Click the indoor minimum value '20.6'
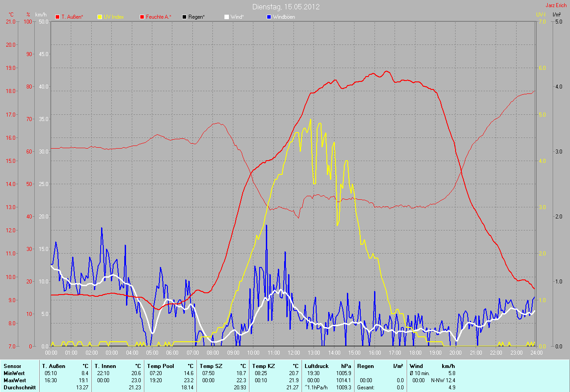Screen dimensions: 570x392 point(136,373)
